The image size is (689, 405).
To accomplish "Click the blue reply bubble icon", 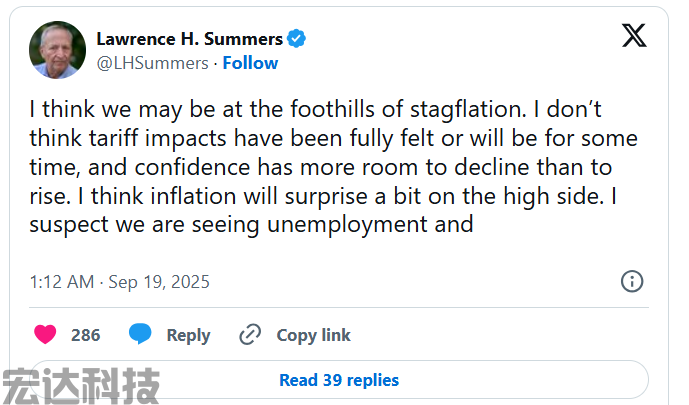I will (141, 335).
